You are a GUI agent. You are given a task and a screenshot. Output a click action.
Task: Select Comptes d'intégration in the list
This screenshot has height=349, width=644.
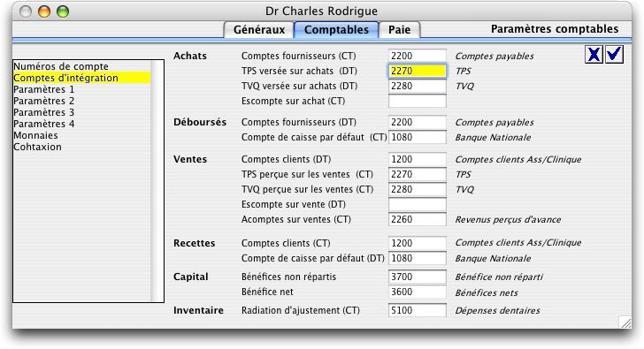point(81,78)
